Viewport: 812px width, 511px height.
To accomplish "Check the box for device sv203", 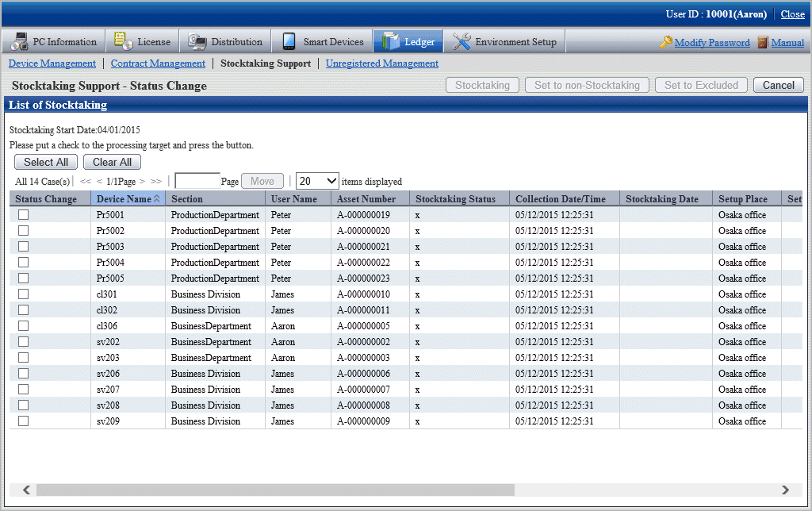I will click(x=23, y=358).
